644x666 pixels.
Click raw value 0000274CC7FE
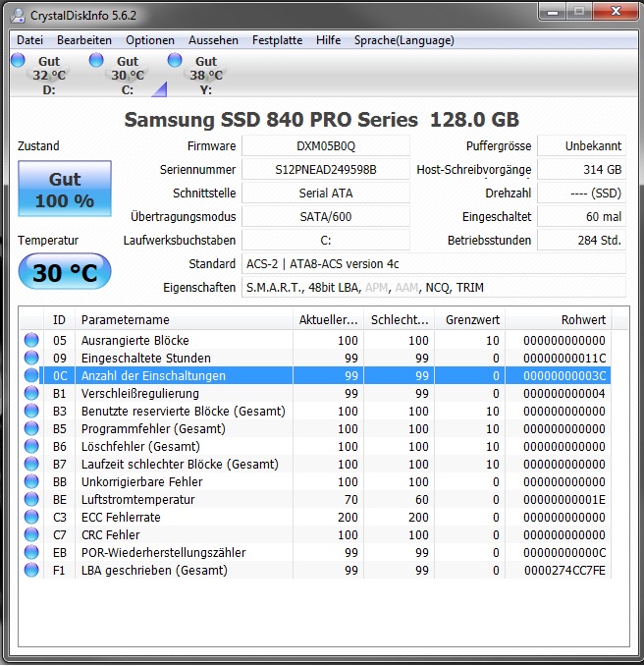pyautogui.click(x=564, y=570)
